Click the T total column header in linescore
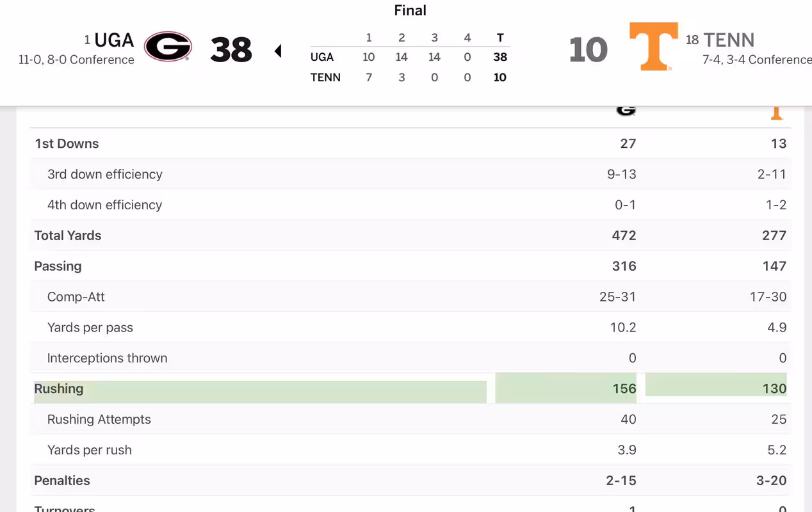The height and width of the screenshot is (512, 812). pyautogui.click(x=500, y=38)
